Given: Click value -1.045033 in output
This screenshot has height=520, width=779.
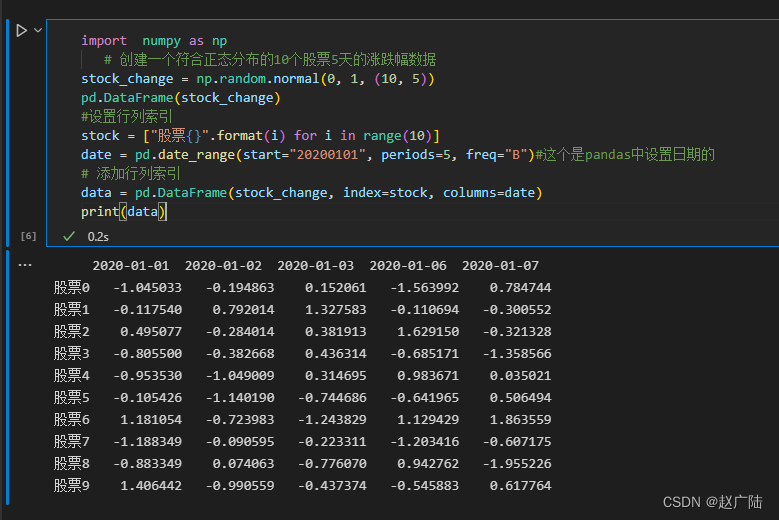Looking at the screenshot, I should [148, 288].
